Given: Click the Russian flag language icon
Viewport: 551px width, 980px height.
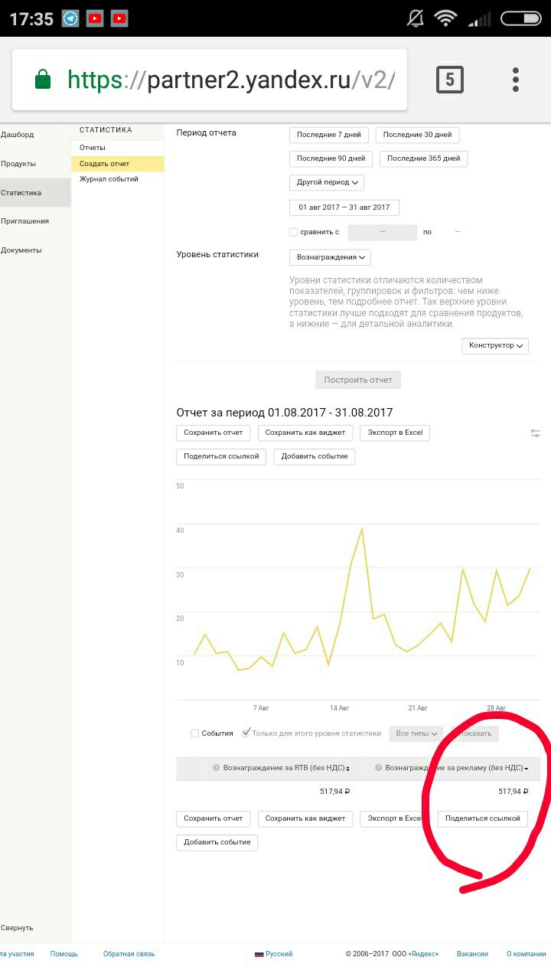Looking at the screenshot, I should (259, 954).
